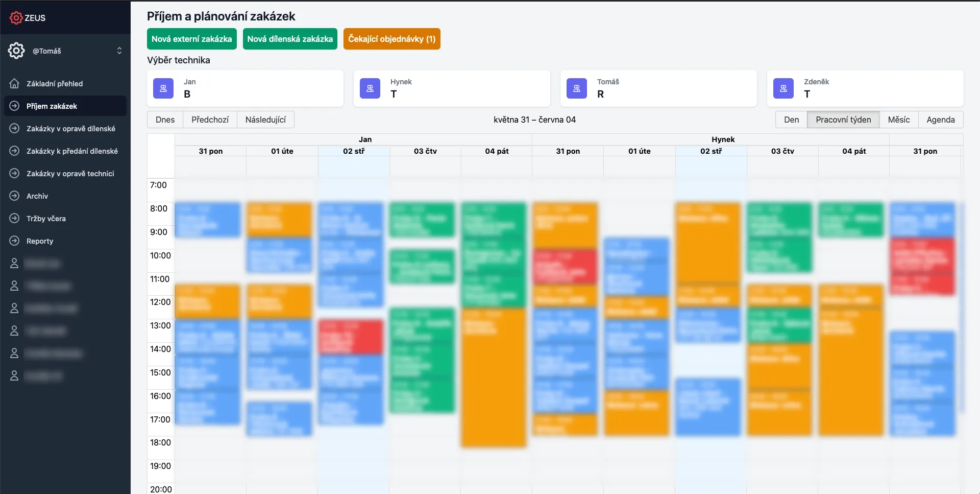Click the ZEUS gear logo icon

(x=16, y=18)
